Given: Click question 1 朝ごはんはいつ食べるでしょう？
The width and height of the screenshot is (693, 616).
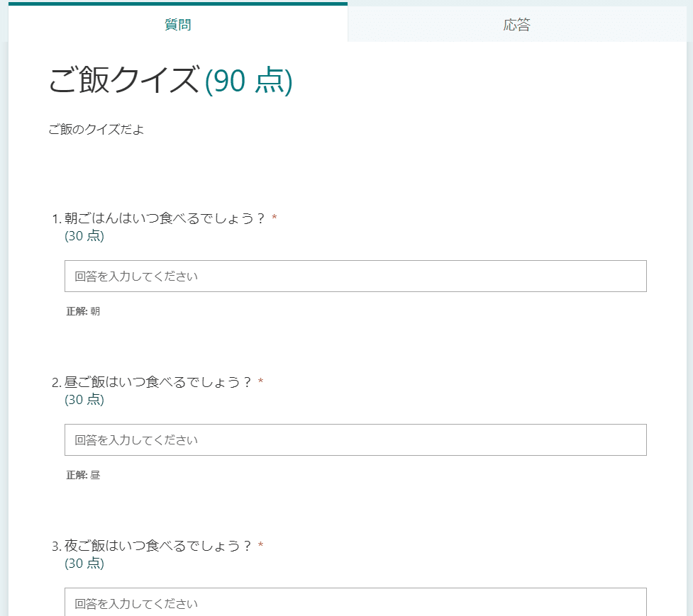Looking at the screenshot, I should click(x=165, y=218).
